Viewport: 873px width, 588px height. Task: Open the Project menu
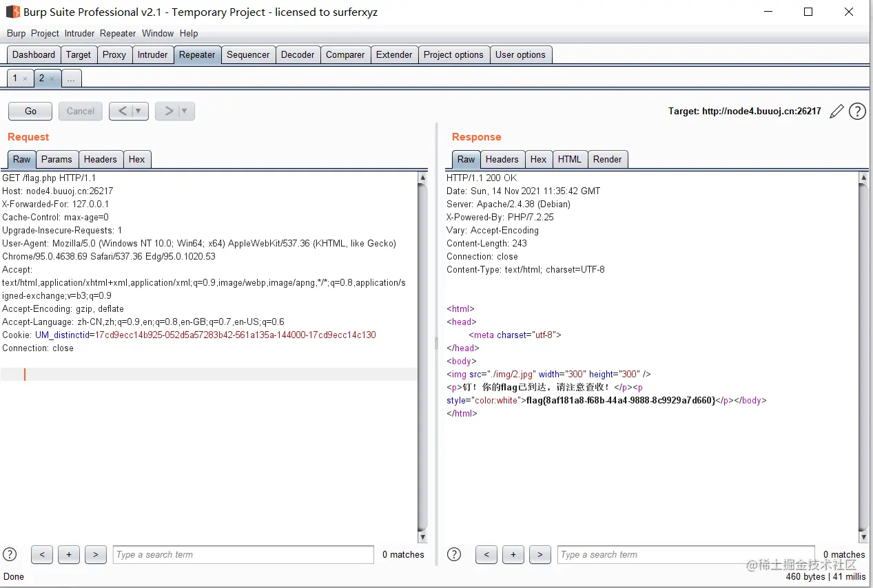pyautogui.click(x=45, y=33)
